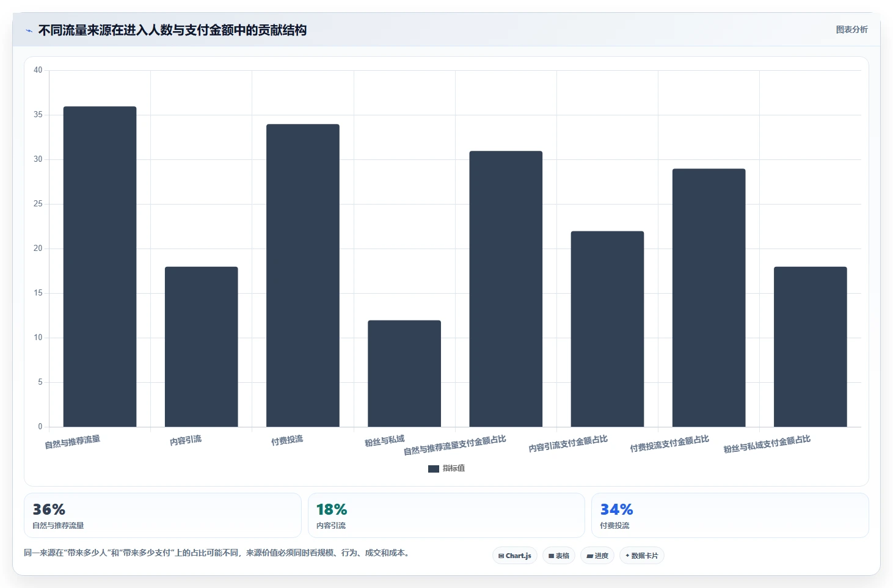Click x-axis label 粉丝与私域
893x588 pixels.
point(385,441)
